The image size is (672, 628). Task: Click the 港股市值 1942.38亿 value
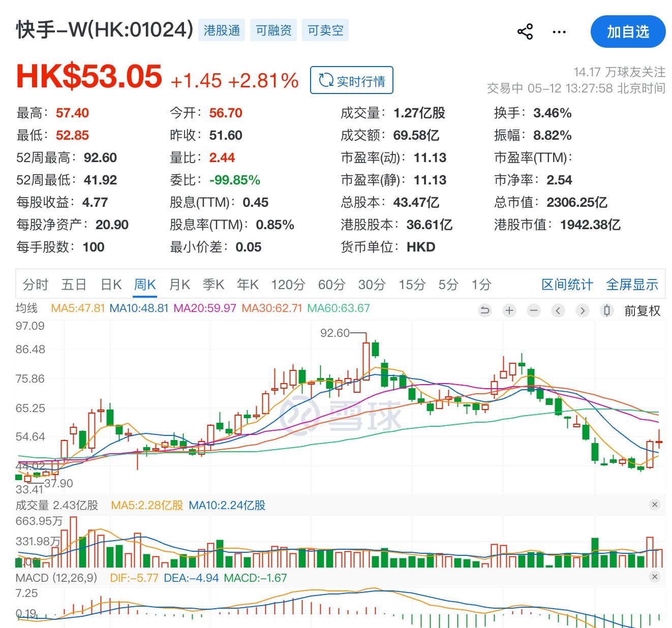pyautogui.click(x=590, y=225)
